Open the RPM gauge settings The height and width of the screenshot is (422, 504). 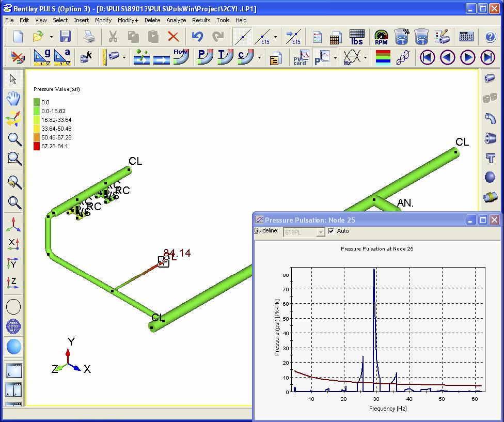tap(381, 37)
